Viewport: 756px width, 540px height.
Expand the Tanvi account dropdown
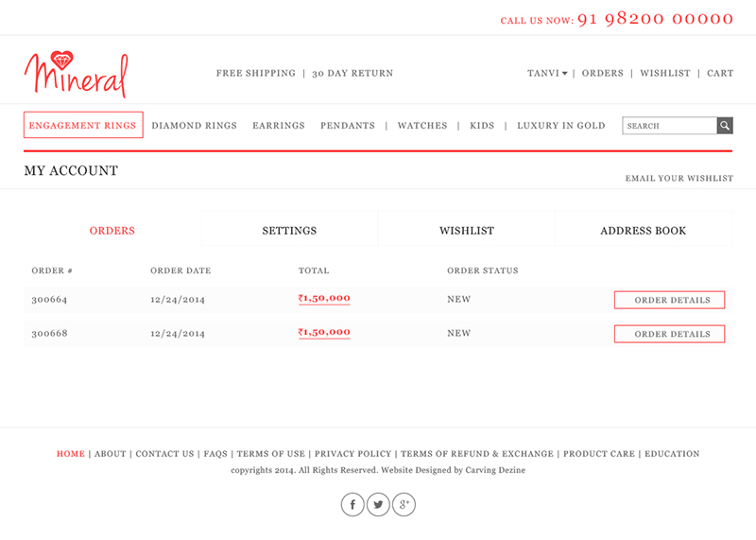(x=547, y=74)
